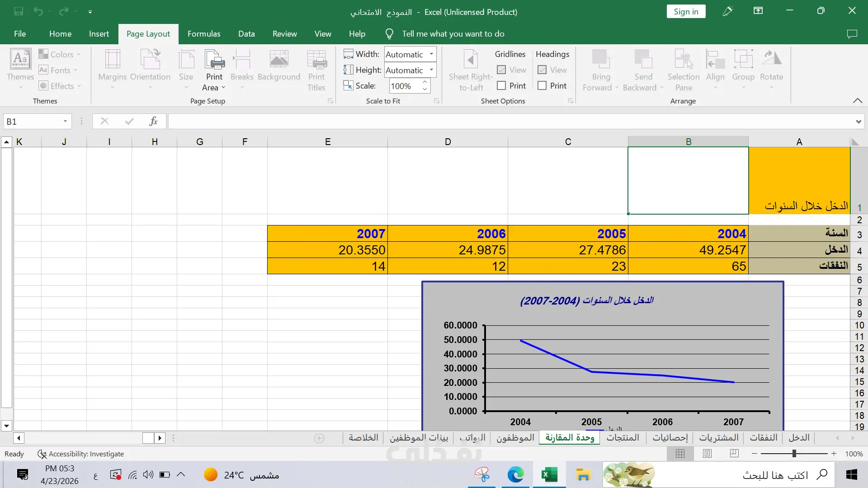Open the taskbar notification center
This screenshot has width=868, height=488.
click(x=22, y=474)
